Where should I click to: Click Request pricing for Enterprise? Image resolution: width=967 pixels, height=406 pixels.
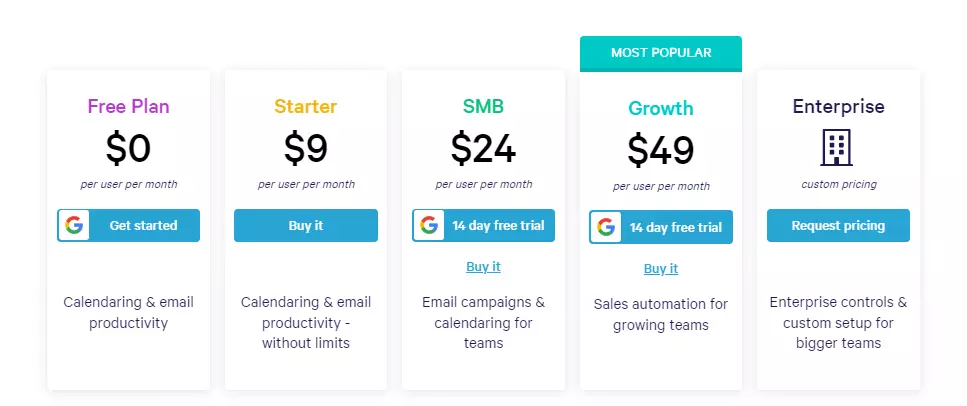pyautogui.click(x=838, y=225)
